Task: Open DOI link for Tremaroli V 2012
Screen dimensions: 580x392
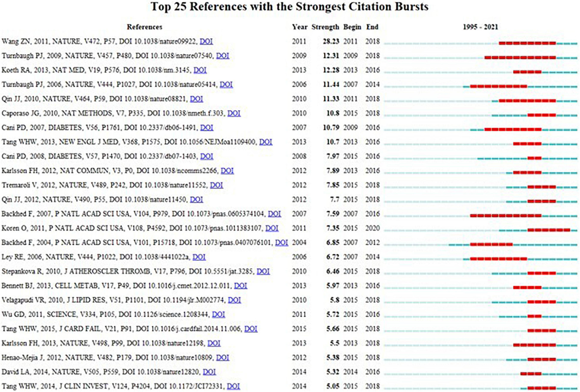Action: point(217,185)
